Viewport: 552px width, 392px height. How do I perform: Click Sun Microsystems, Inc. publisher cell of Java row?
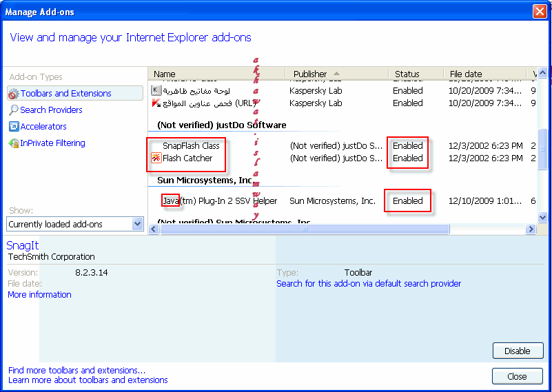[332, 201]
